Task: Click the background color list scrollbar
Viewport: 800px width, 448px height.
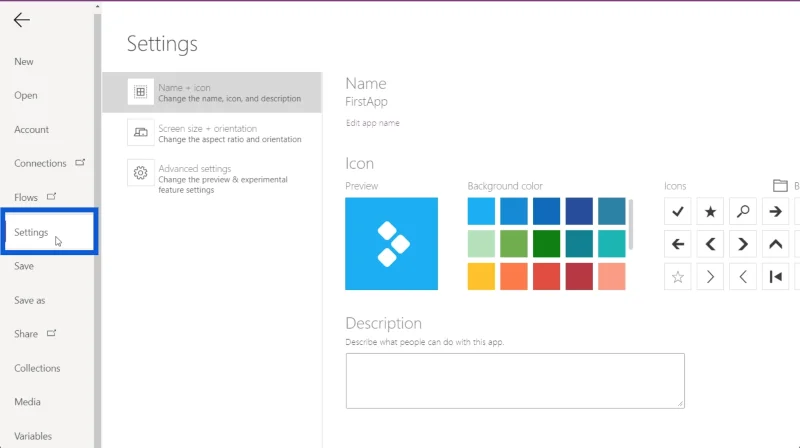Action: click(631, 225)
